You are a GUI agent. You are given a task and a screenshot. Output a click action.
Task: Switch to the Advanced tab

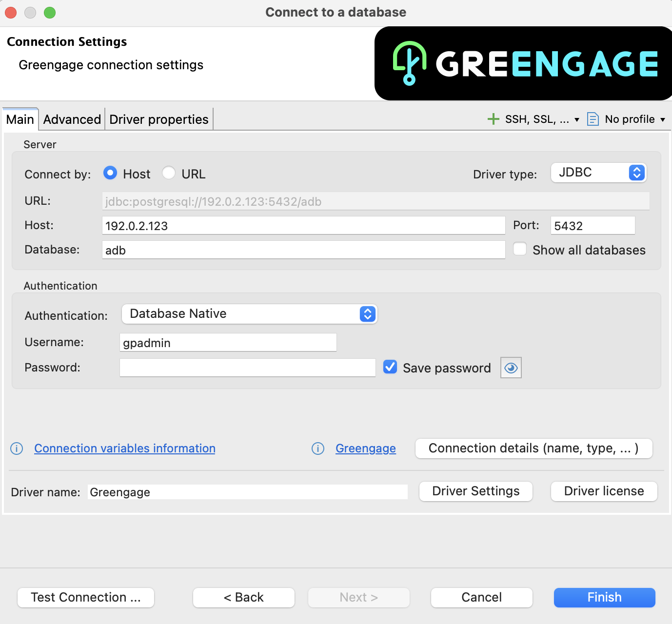click(x=72, y=119)
